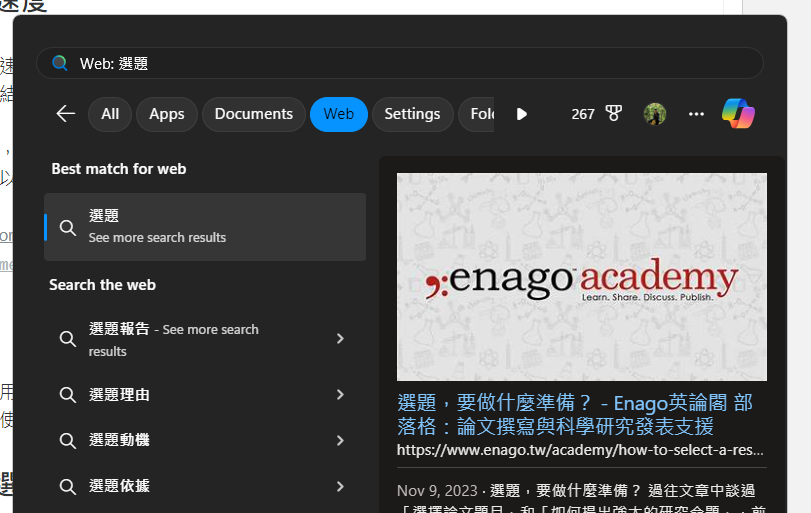Click the magnifier icon in best match row
This screenshot has height=513, width=811.
click(x=68, y=228)
